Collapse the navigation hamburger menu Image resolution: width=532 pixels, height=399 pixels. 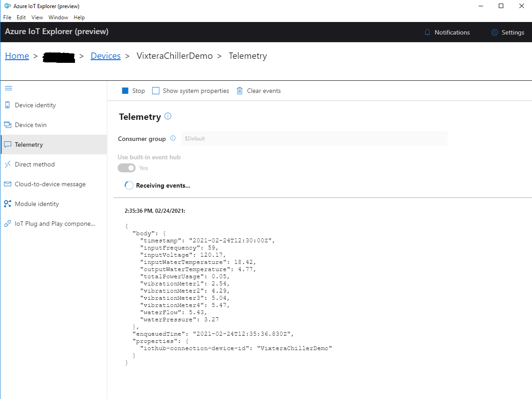9,88
